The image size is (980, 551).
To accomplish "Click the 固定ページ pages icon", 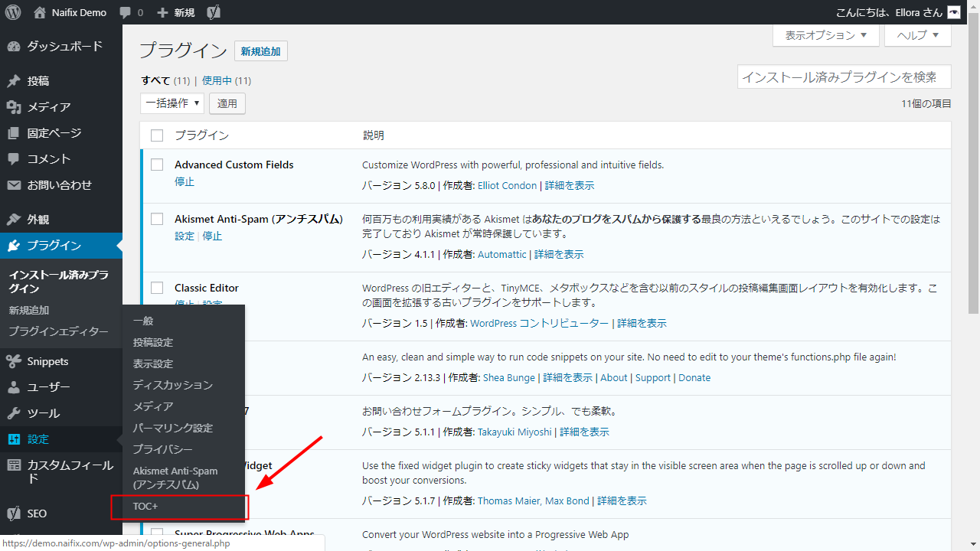I will [x=14, y=133].
